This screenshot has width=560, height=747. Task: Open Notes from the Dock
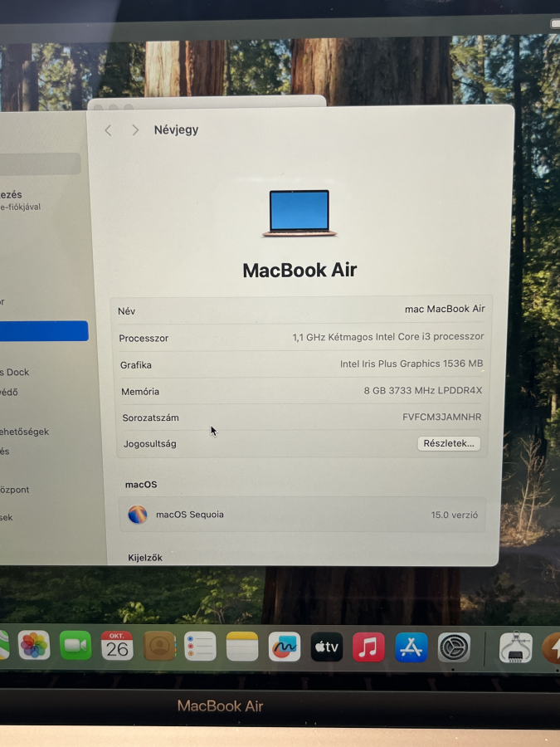242,647
